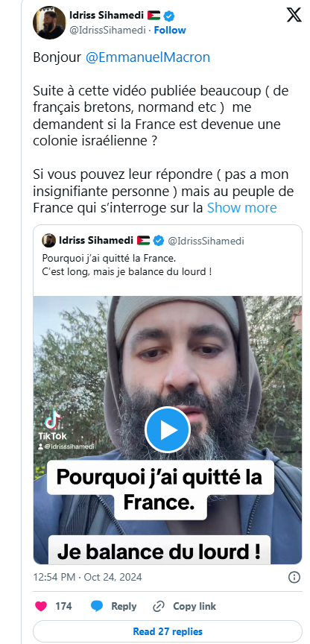Read 27 replies
This screenshot has width=310, height=644.
click(x=168, y=631)
